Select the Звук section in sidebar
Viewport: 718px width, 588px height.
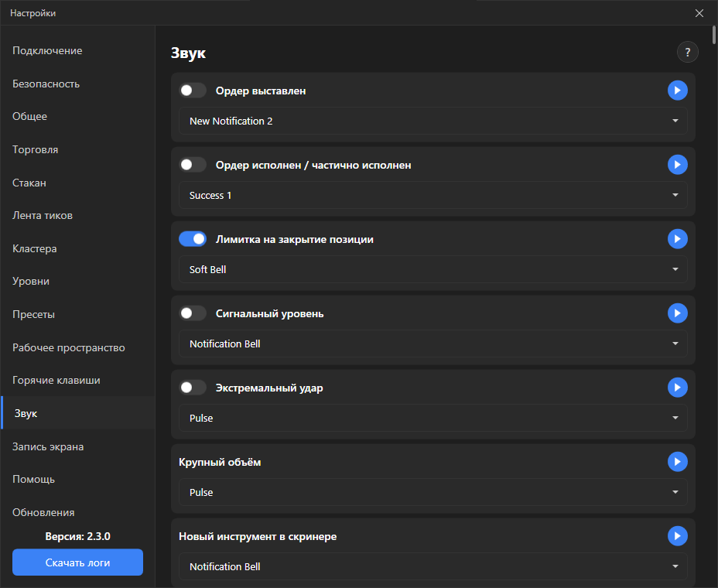pyautogui.click(x=78, y=413)
